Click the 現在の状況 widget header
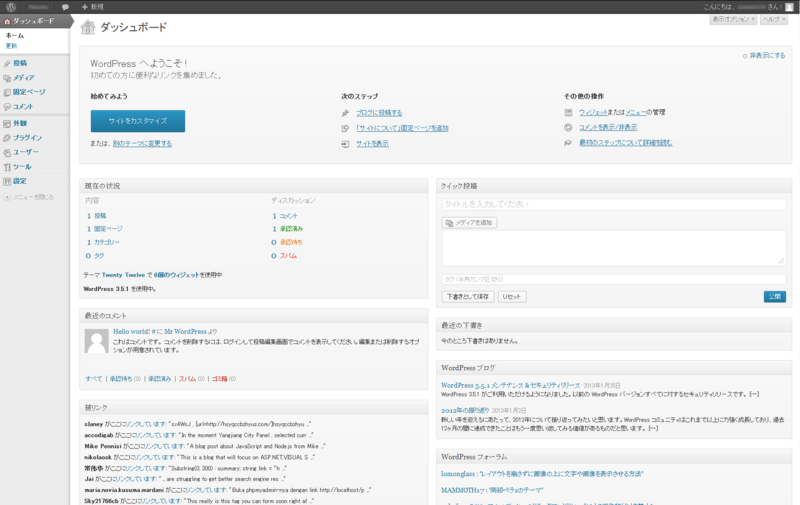Screen dimensions: 800x505 [x=254, y=186]
